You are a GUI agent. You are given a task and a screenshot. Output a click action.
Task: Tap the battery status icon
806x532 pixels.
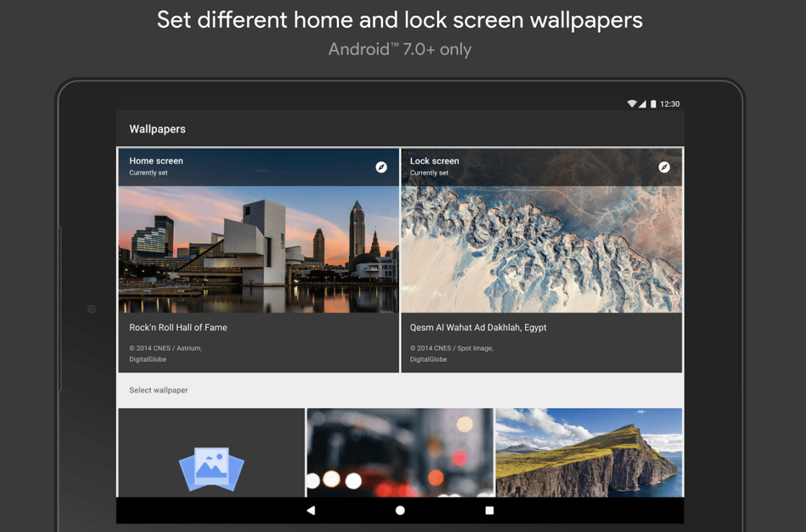[x=653, y=104]
